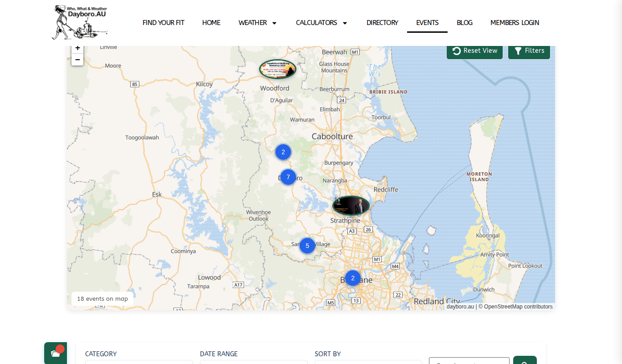Click the '18 events on map' label
Screen dimensions: 622x364
click(x=102, y=299)
